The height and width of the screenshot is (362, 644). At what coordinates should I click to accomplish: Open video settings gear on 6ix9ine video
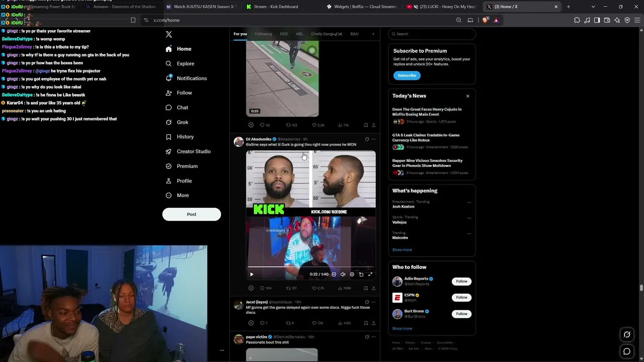click(352, 275)
